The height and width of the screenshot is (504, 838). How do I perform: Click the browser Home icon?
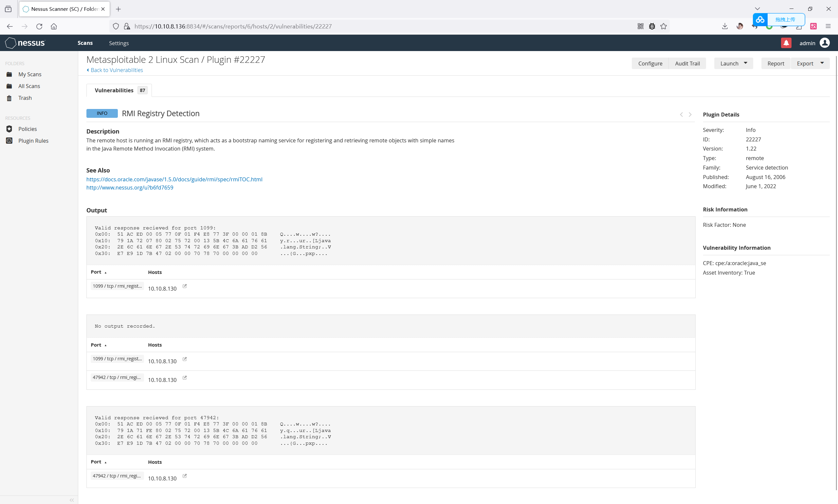click(x=54, y=26)
